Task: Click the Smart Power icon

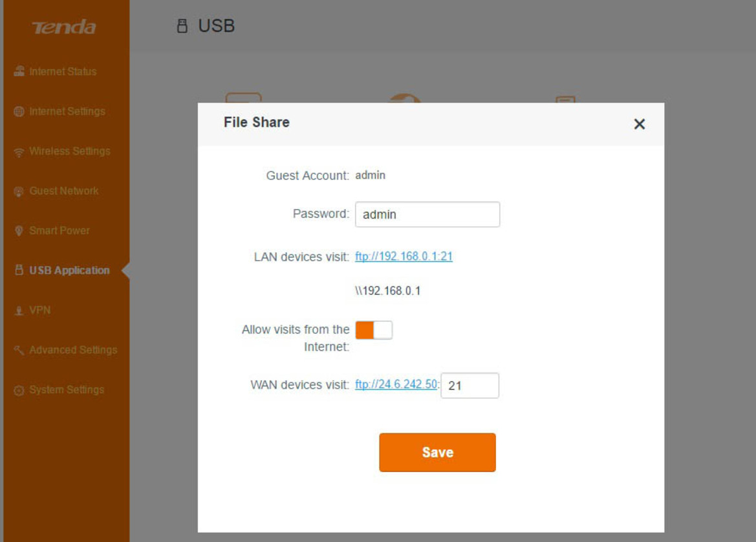Action: pyautogui.click(x=19, y=231)
